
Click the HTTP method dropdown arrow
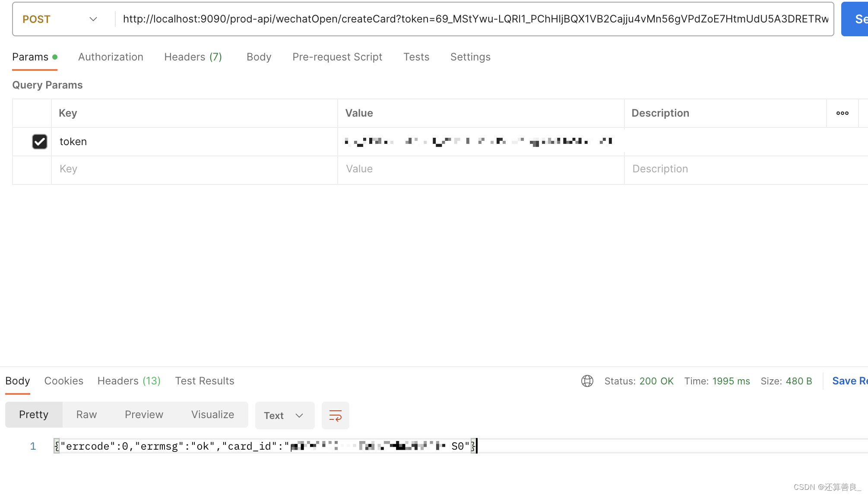pyautogui.click(x=92, y=19)
